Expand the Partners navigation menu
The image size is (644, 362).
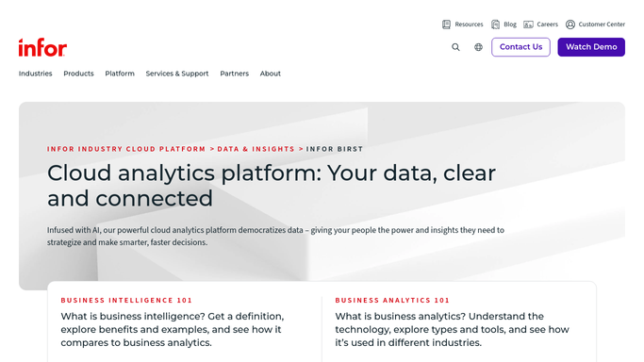(235, 74)
